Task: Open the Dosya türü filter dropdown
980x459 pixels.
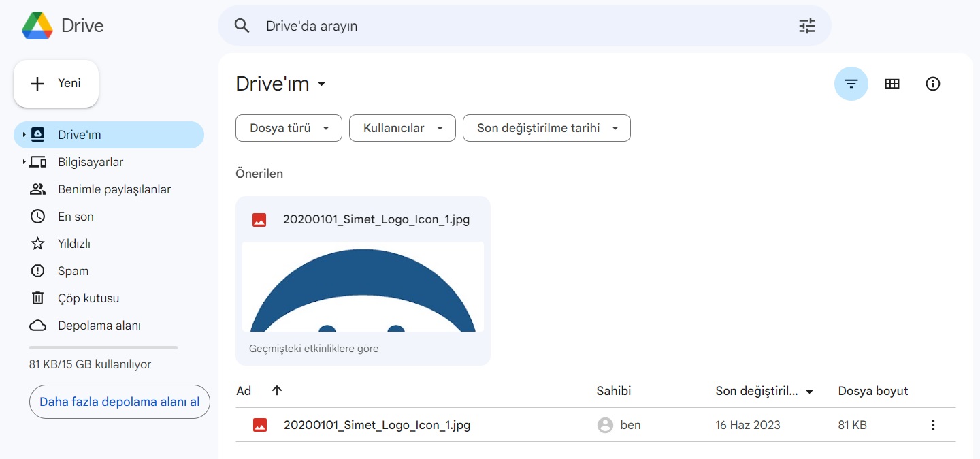Action: point(289,128)
